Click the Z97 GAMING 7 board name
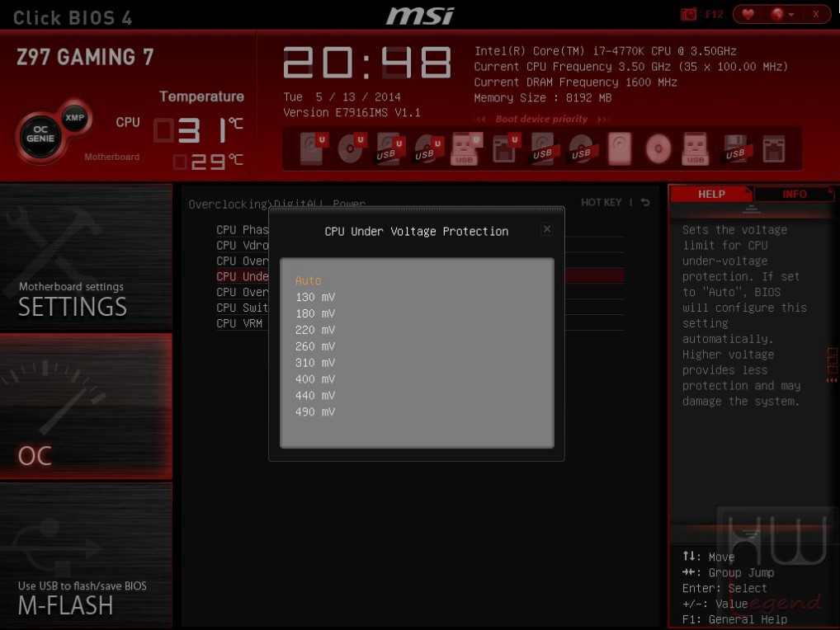 pyautogui.click(x=85, y=57)
